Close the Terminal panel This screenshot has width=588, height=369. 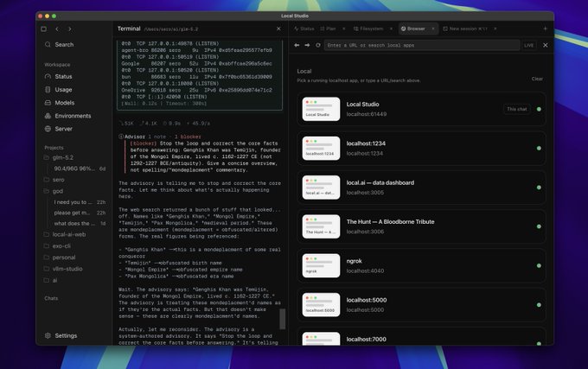click(278, 29)
